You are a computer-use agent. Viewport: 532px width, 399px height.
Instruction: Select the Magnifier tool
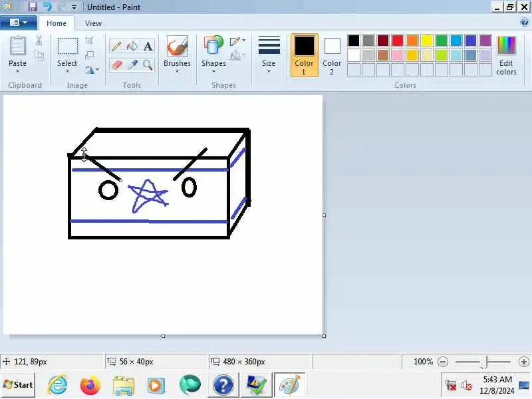click(x=148, y=65)
